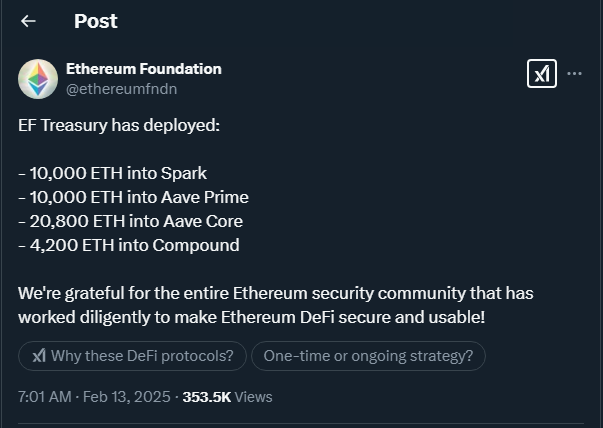Click the "EF Treasury has deployed:" line
The height and width of the screenshot is (428, 603).
point(118,126)
